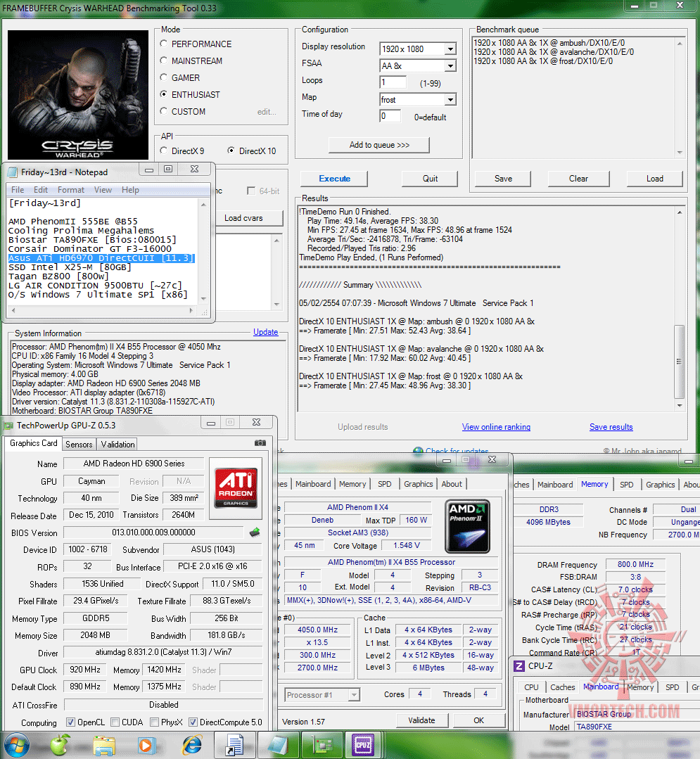
Task: Open the View online ranking link
Action: [x=496, y=427]
